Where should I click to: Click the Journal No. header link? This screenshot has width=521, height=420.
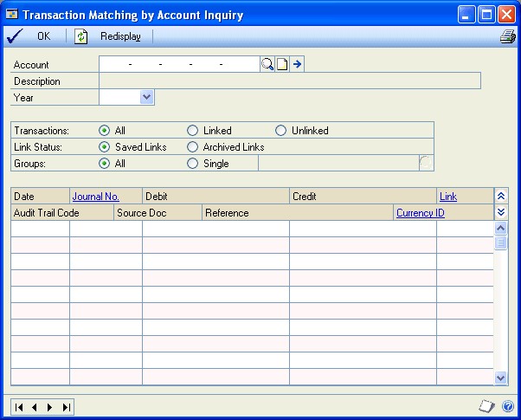[96, 197]
